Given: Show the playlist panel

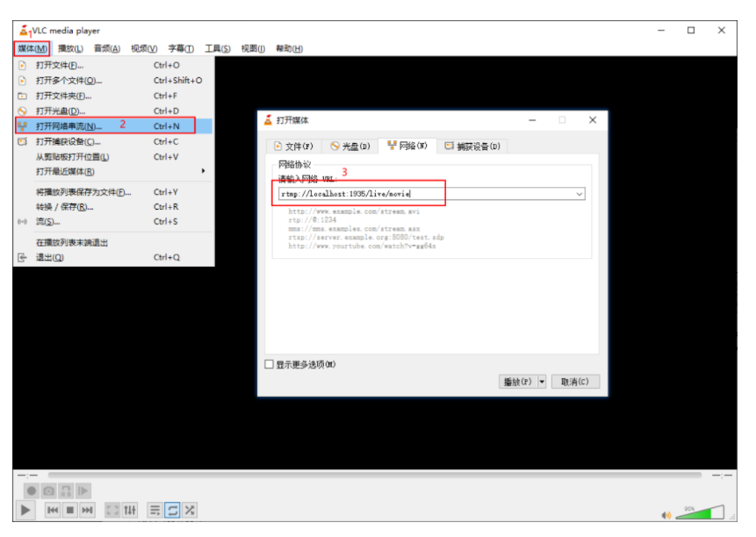Looking at the screenshot, I should coord(155,510).
